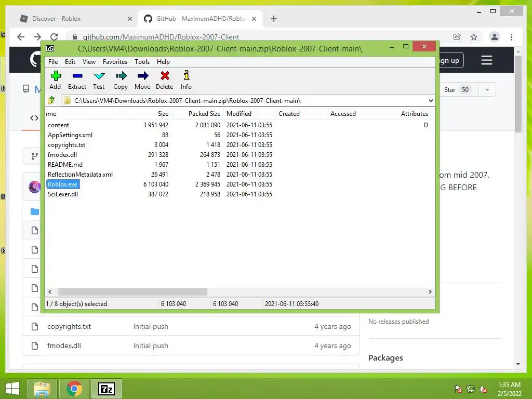Click the 7-Zip scrollbar right arrow

pyautogui.click(x=430, y=292)
